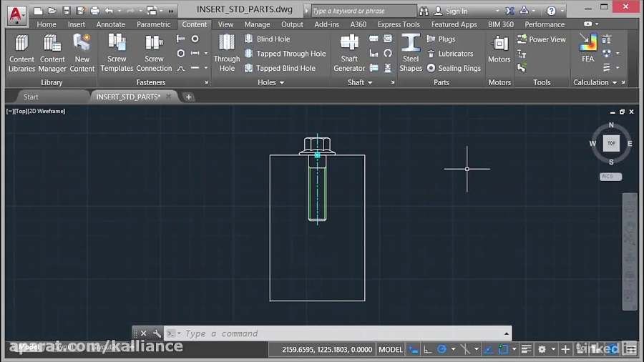This screenshot has width=644, height=362.
Task: Open the Undo history dropdown arrow
Action: [x=119, y=11]
